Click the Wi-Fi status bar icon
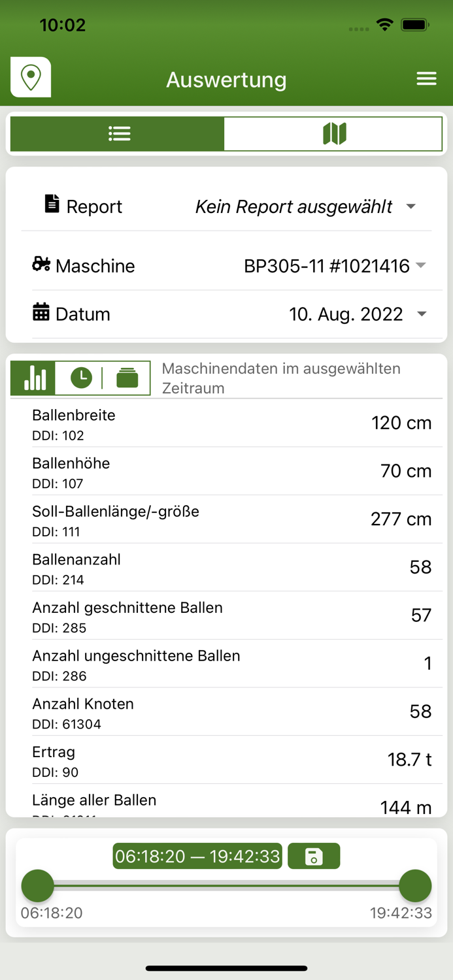The height and width of the screenshot is (980, 453). point(384,24)
